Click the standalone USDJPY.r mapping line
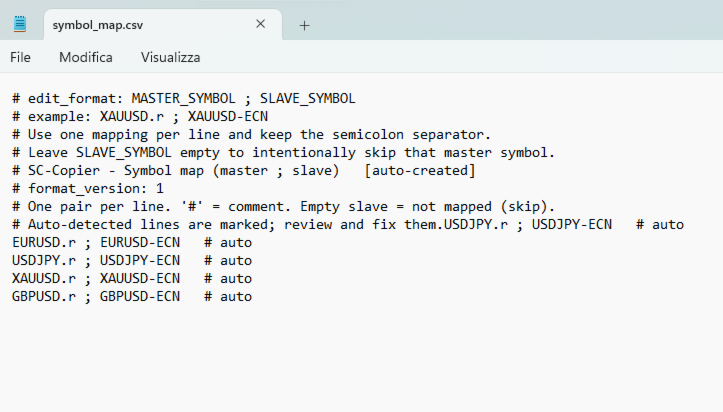The width and height of the screenshot is (723, 412). pyautogui.click(x=132, y=260)
